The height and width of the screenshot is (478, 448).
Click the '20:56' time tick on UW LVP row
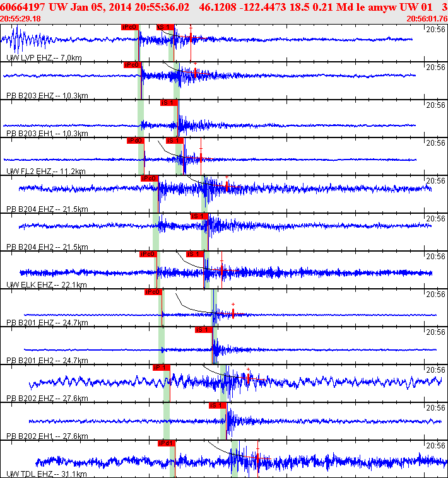[435, 29]
